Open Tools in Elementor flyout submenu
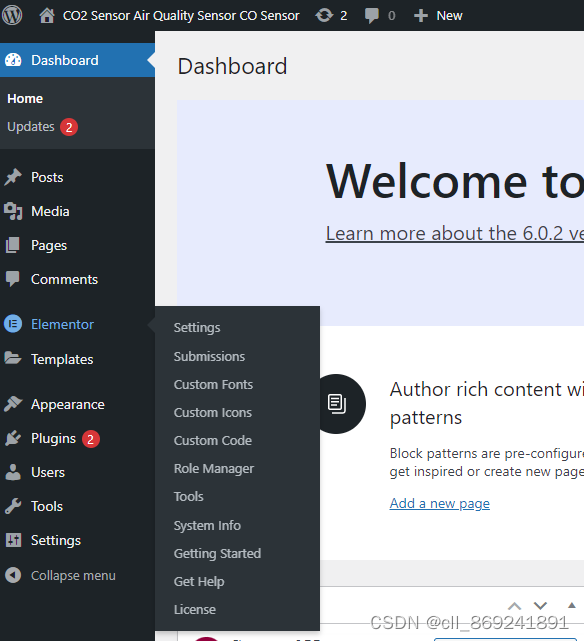584x641 pixels. (188, 497)
